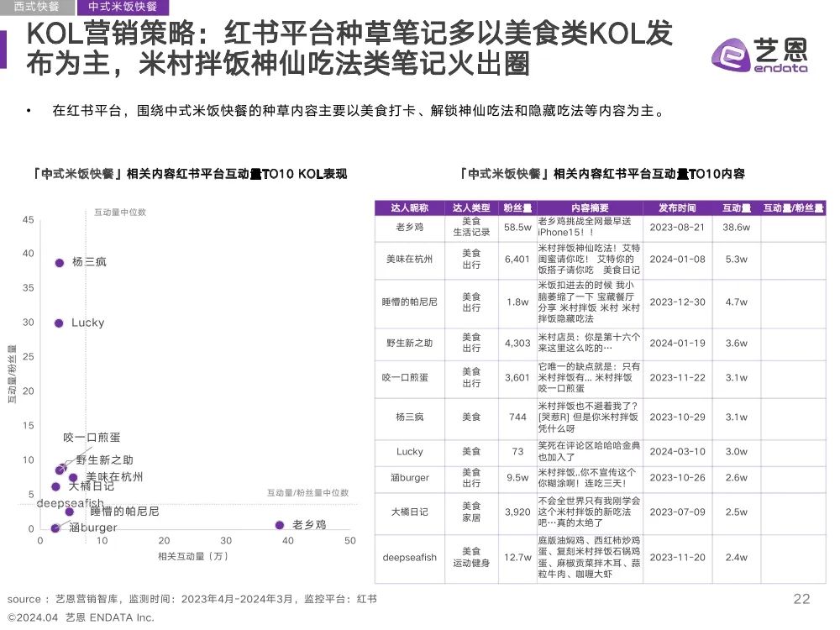The width and height of the screenshot is (840, 630).
Task: Click the 2024-03-10 publish date cell
Action: click(x=677, y=452)
